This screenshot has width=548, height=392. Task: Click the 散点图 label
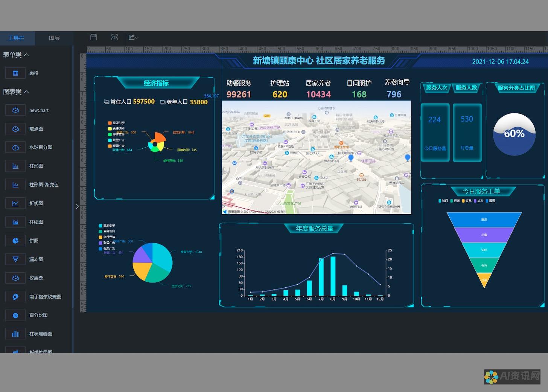click(36, 129)
